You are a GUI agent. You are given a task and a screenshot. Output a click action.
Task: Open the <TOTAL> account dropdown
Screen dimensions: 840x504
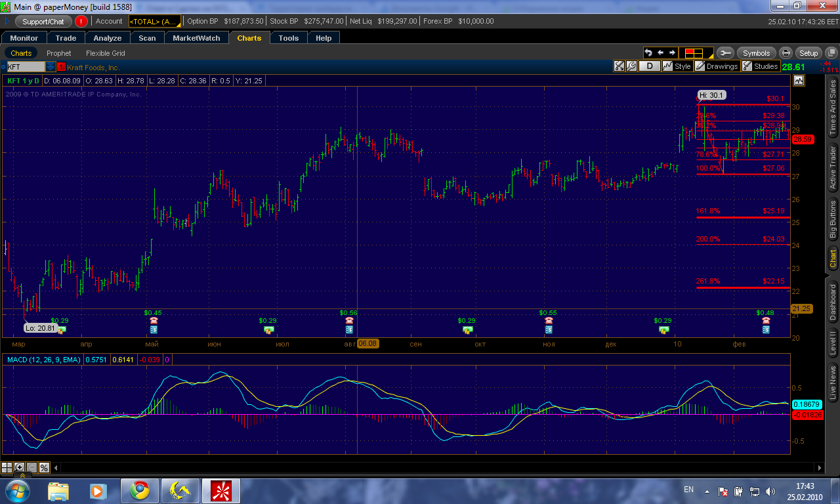pyautogui.click(x=155, y=21)
